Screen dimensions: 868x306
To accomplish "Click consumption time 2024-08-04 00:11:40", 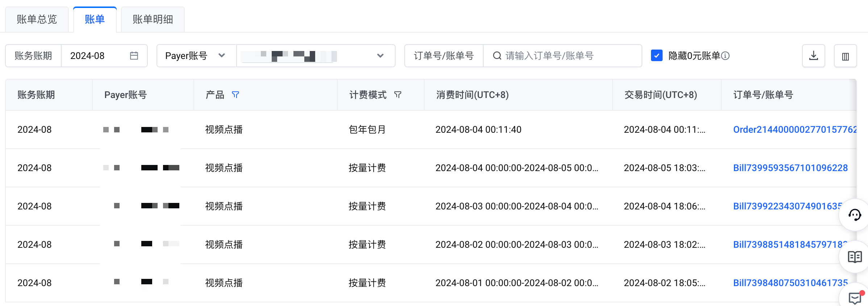I will click(478, 129).
